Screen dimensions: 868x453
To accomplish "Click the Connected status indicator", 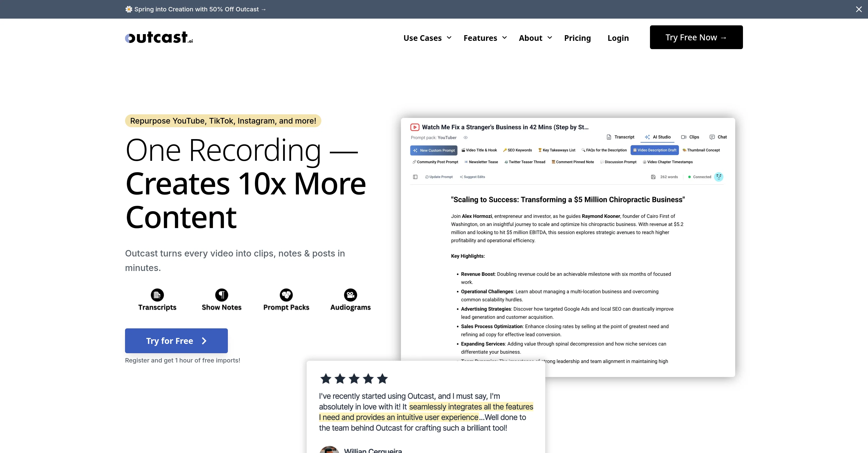I will [x=699, y=177].
